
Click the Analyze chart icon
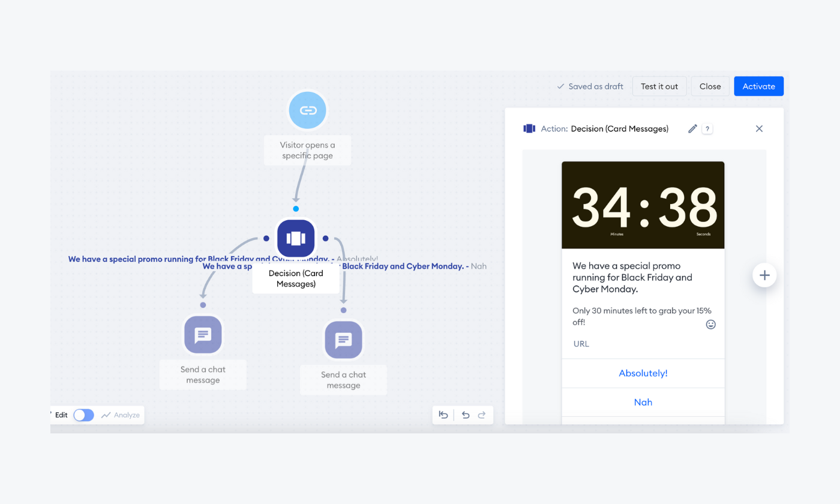coord(106,415)
